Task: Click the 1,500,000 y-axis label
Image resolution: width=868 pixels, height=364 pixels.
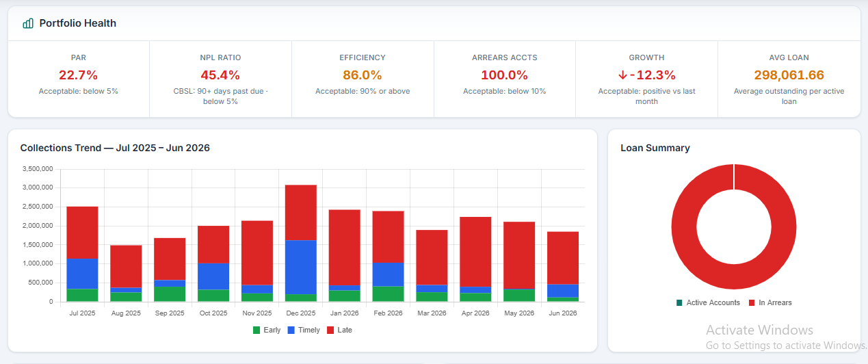Action: [38, 244]
